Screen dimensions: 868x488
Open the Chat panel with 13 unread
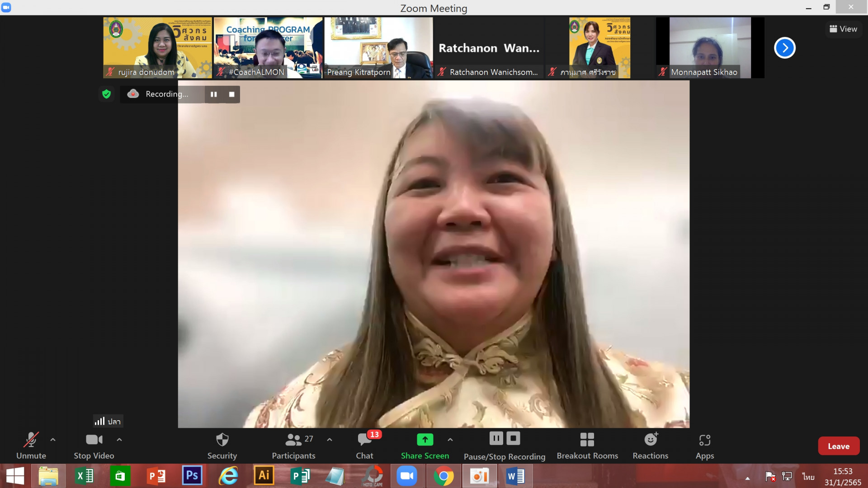click(365, 446)
